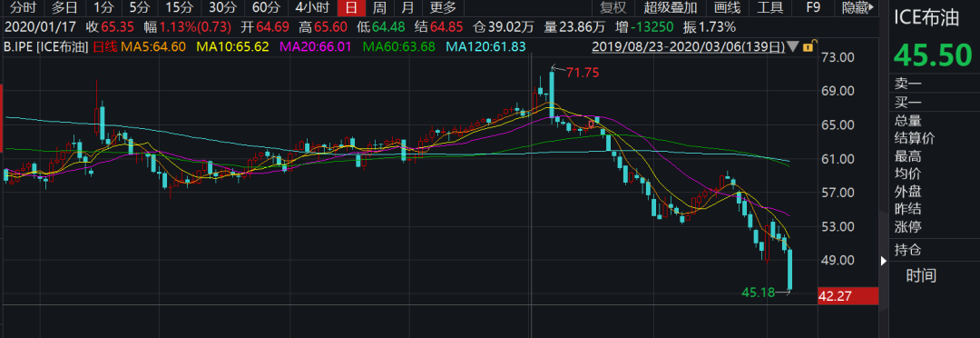Viewport: 980px width, 338px height.
Task: Click the 增 -13250 position change value
Action: pyautogui.click(x=645, y=27)
